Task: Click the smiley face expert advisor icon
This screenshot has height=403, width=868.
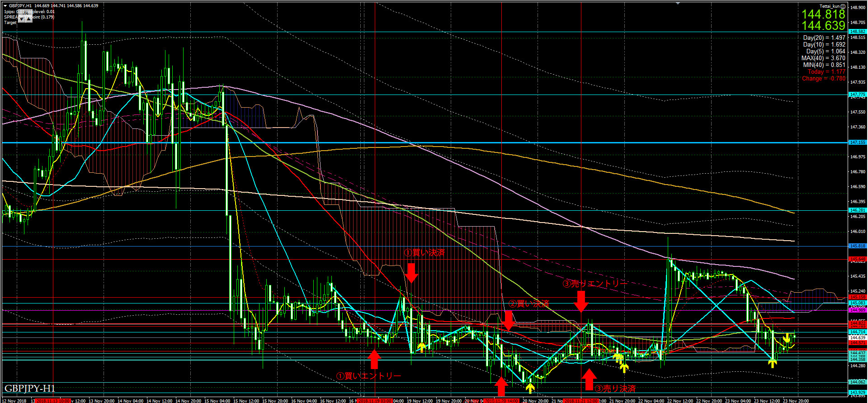Action: pyautogui.click(x=843, y=6)
